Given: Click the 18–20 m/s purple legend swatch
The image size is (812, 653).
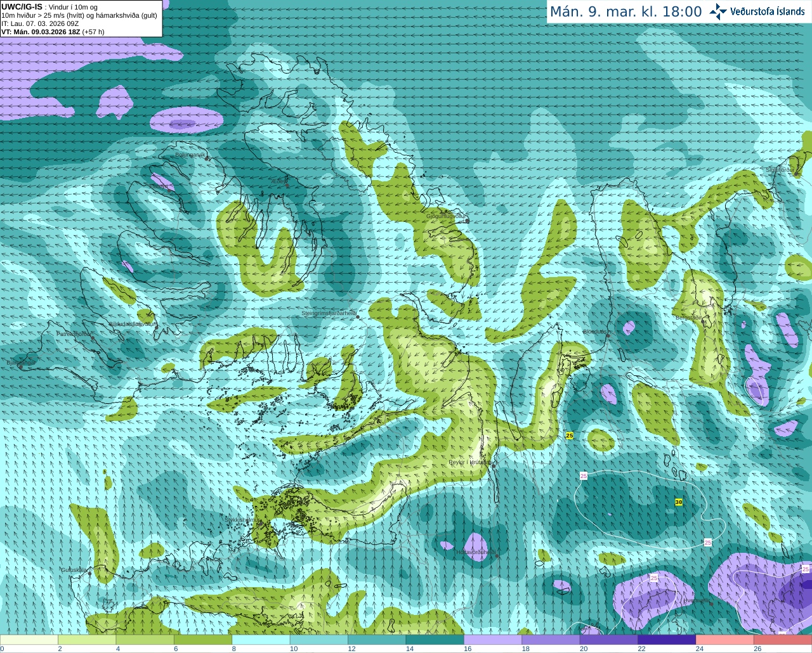Looking at the screenshot, I should point(551,640).
